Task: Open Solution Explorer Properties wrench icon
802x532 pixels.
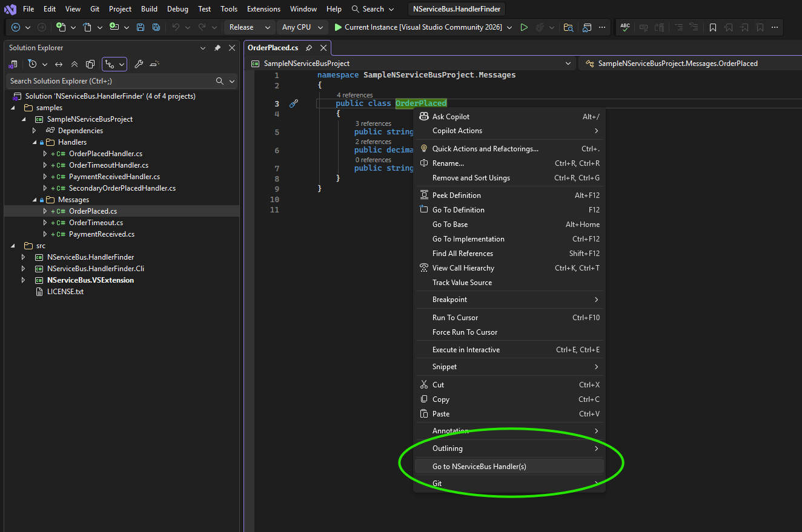Action: tap(139, 64)
